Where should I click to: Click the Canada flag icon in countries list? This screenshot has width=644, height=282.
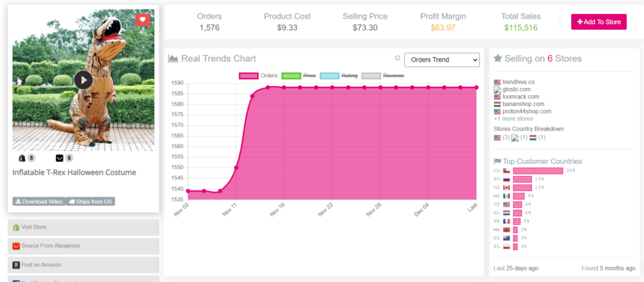click(506, 188)
